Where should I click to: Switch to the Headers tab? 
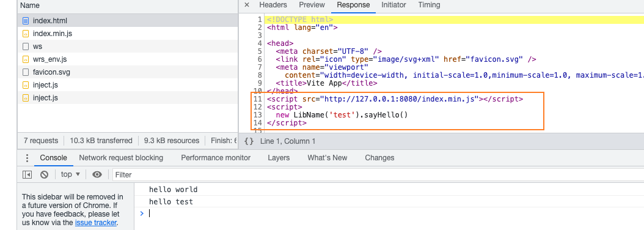(x=273, y=5)
